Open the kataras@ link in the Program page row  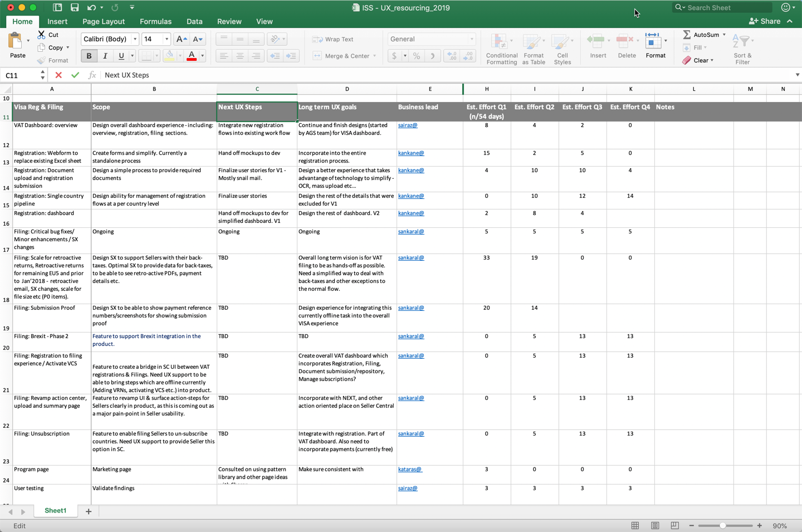[410, 470]
